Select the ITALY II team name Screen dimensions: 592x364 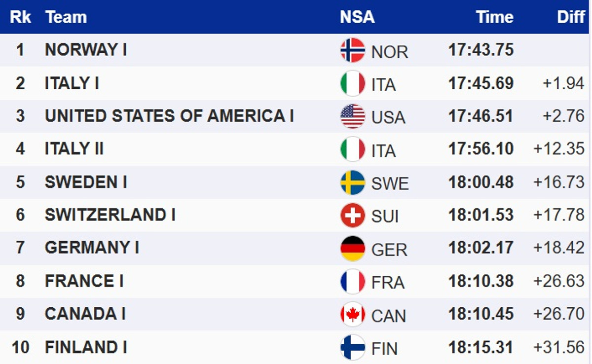74,149
